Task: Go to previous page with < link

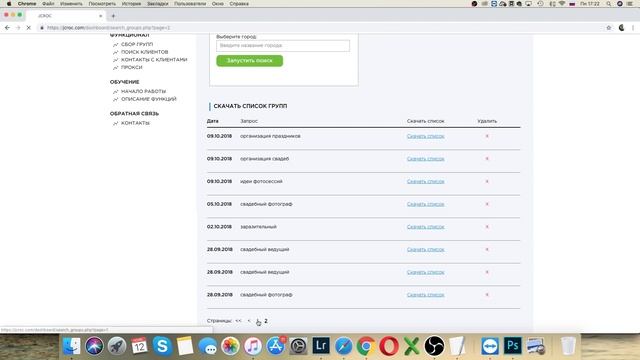Action: (249, 321)
